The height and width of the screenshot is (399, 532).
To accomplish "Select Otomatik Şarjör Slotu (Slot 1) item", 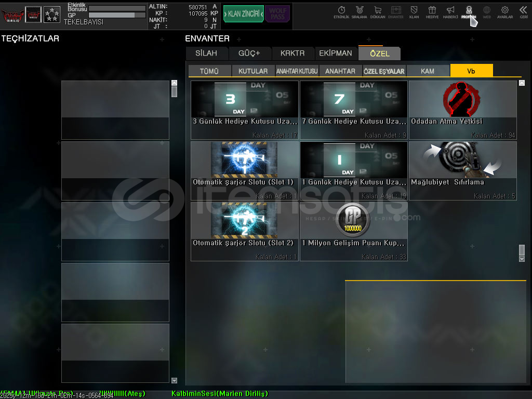I will pyautogui.click(x=244, y=170).
